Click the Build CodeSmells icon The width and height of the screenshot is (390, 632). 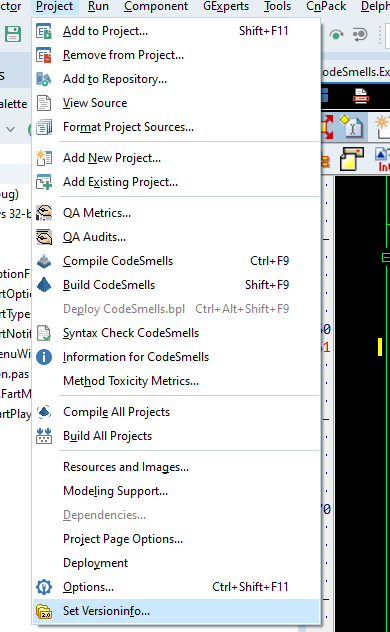pyautogui.click(x=44, y=285)
